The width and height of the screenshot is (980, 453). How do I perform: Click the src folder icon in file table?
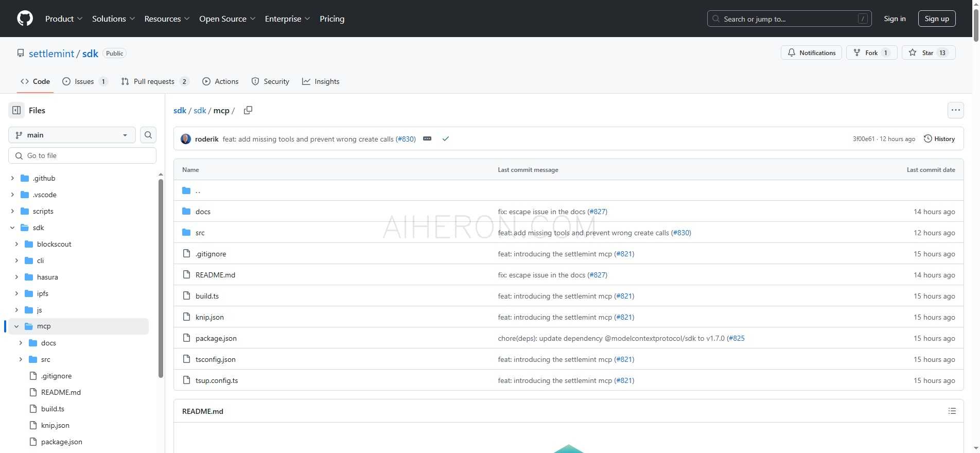pos(186,233)
